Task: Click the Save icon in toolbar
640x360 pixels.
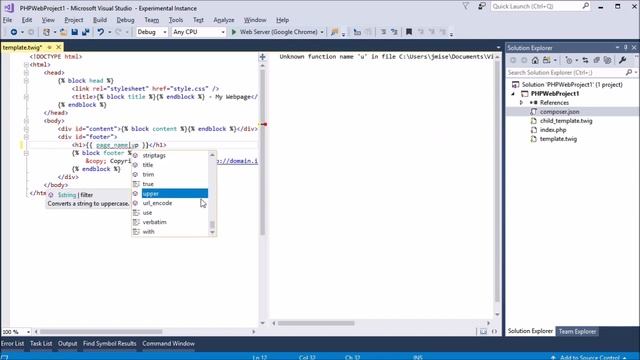Action: 74,32
